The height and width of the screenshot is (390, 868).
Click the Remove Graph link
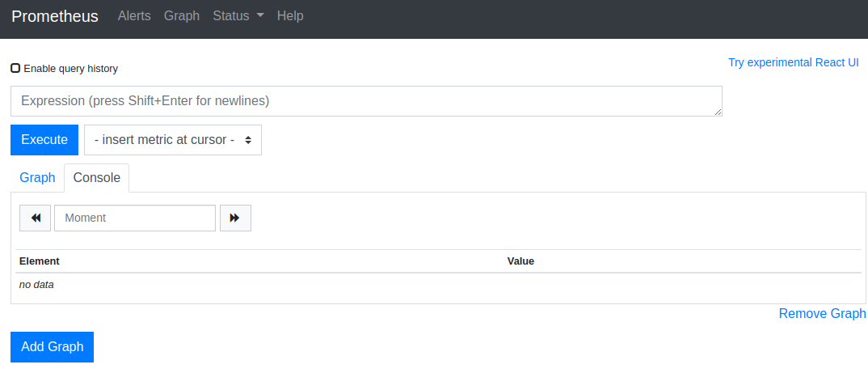pyautogui.click(x=822, y=314)
